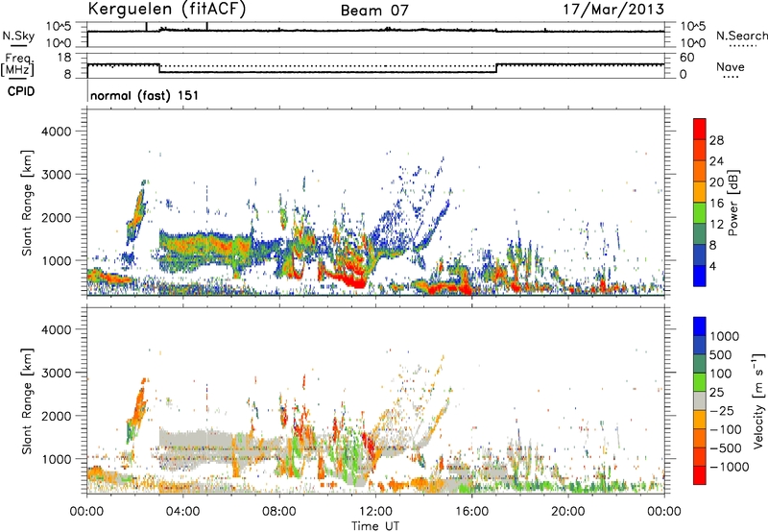Click the "Slant Range [km]" label of velocity panel
Image resolution: width=768 pixels, height=532 pixels.
(x=27, y=401)
